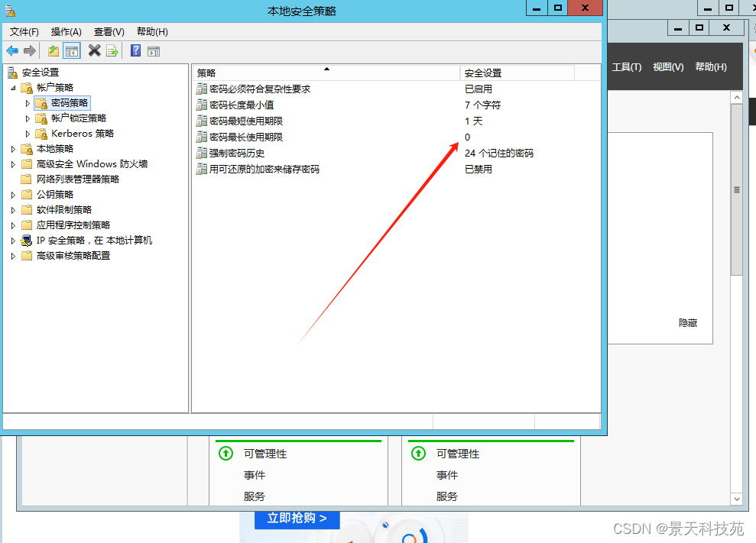Click the left tile's 服务 link

pyautogui.click(x=255, y=496)
